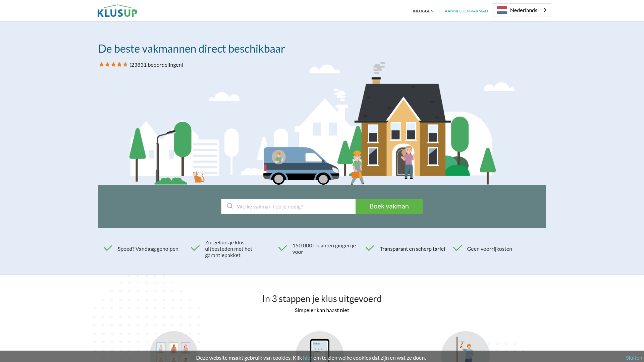Click the checkmark beside 'Transparant en scherp tarief'
Viewport: 644px width, 362px height.
[x=370, y=248]
